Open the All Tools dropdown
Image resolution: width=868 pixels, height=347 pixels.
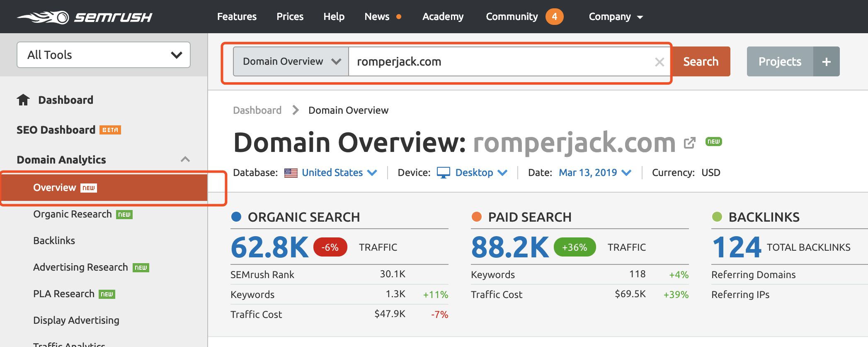104,55
